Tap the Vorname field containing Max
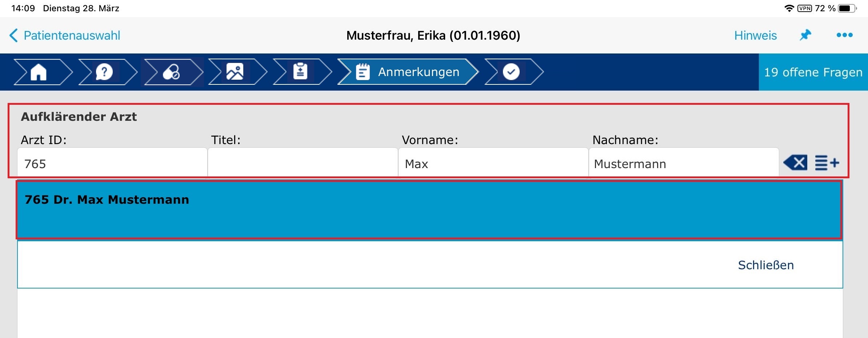868x338 pixels. (x=493, y=163)
